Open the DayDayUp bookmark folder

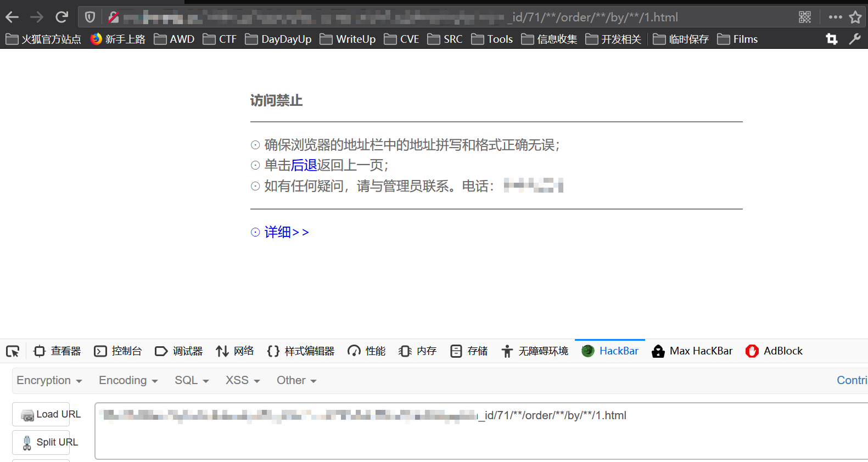tap(278, 39)
